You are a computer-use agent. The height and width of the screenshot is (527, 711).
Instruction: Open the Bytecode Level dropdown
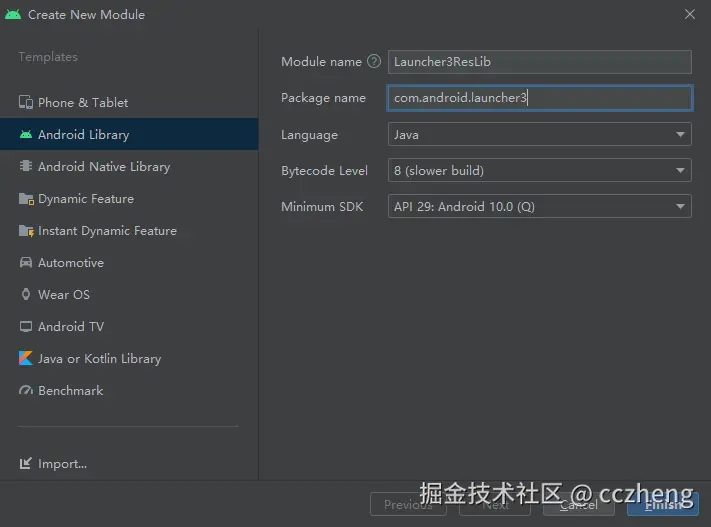pos(540,170)
